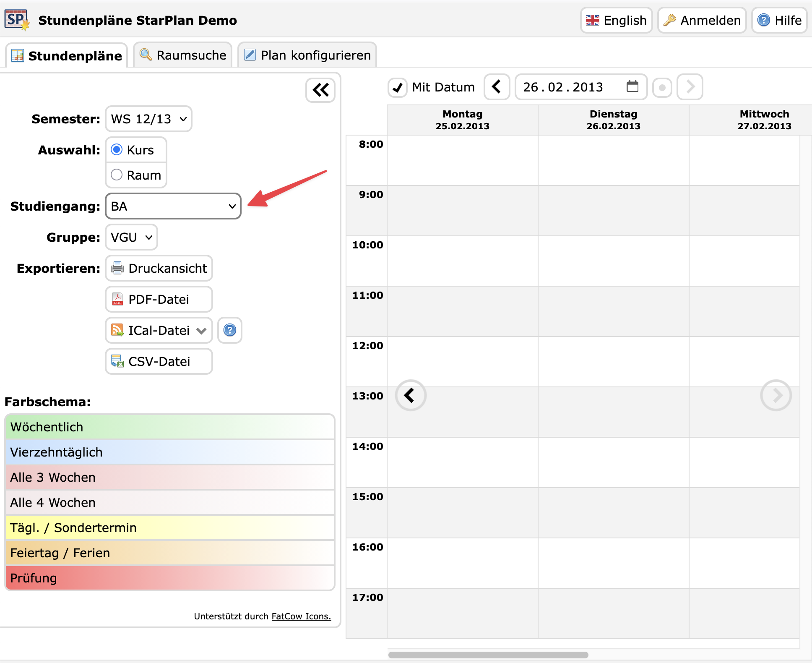Click the horizontal scrollbar below timetable
The width and height of the screenshot is (812, 663).
488,655
